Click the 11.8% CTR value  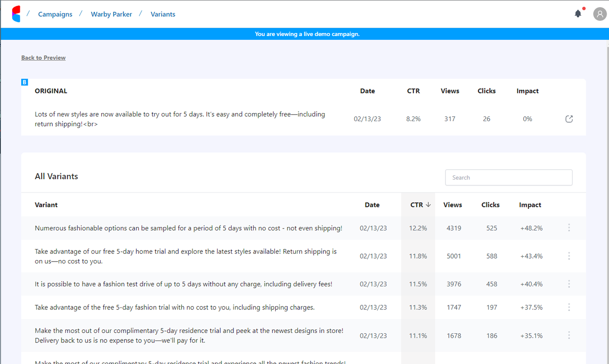tap(418, 256)
